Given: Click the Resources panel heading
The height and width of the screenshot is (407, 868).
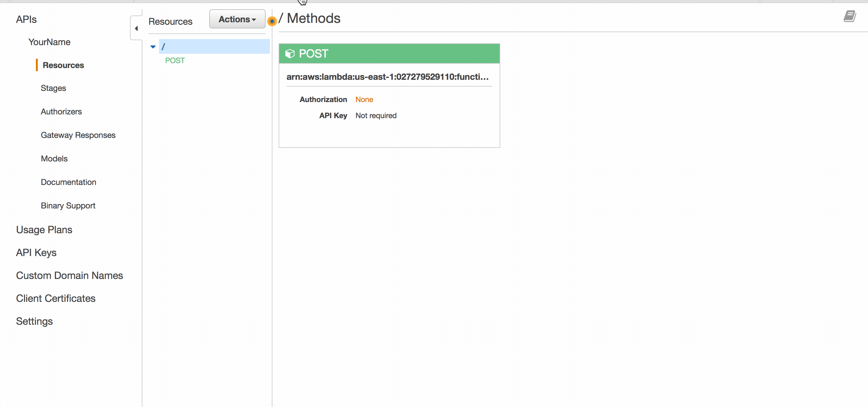Looking at the screenshot, I should click(171, 22).
